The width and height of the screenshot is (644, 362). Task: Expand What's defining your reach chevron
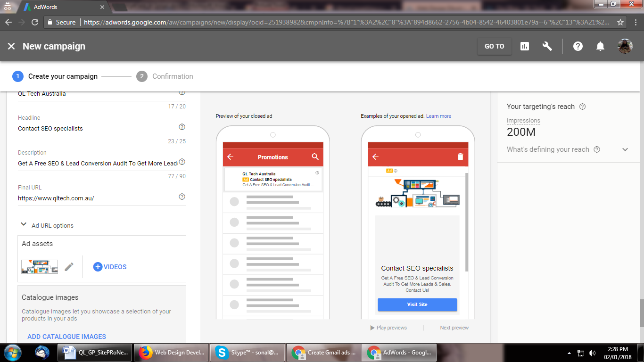pos(625,149)
